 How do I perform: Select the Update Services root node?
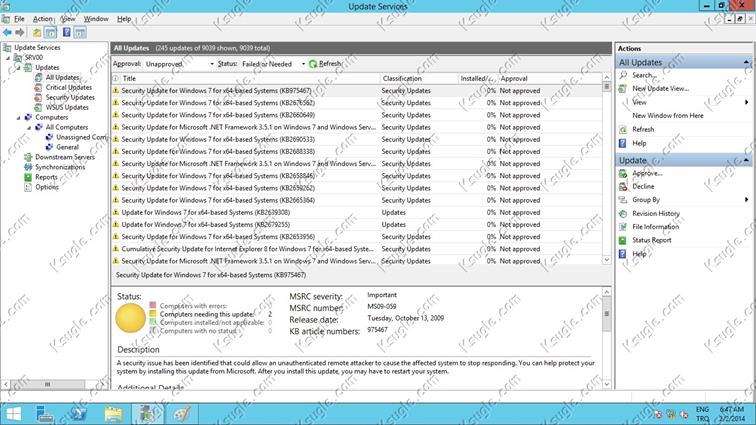point(37,47)
